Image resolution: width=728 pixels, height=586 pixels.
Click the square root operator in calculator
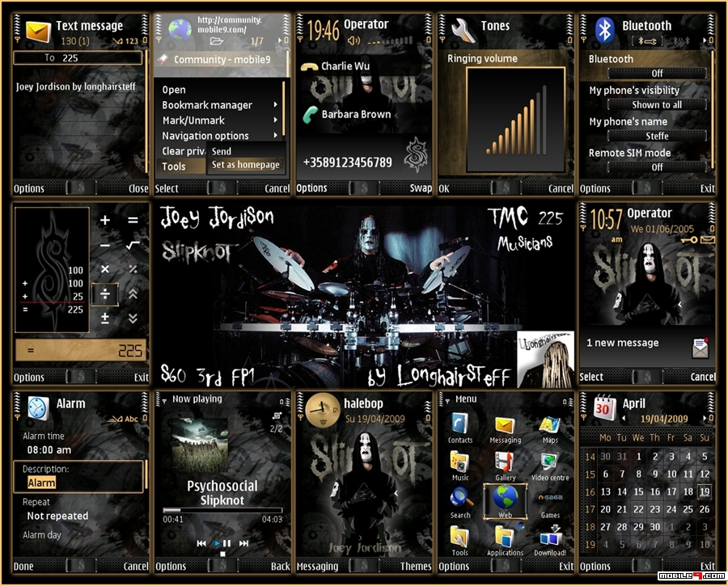click(x=133, y=245)
